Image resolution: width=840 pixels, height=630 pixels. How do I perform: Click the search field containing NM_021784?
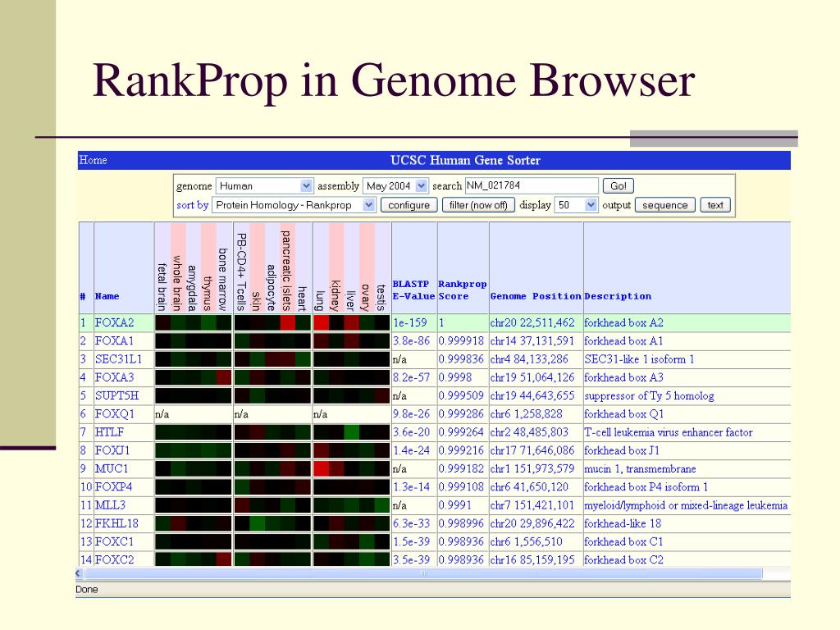pos(532,185)
